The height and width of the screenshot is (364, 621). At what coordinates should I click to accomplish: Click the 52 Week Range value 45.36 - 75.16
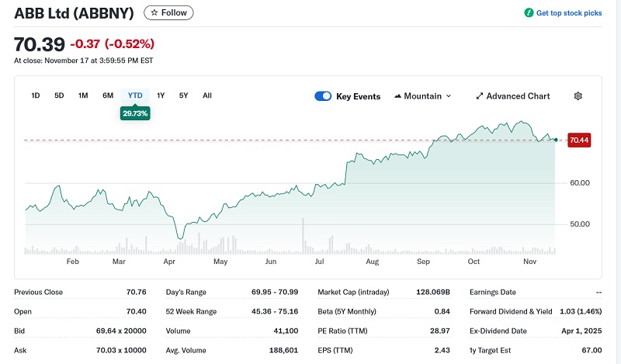pos(275,312)
